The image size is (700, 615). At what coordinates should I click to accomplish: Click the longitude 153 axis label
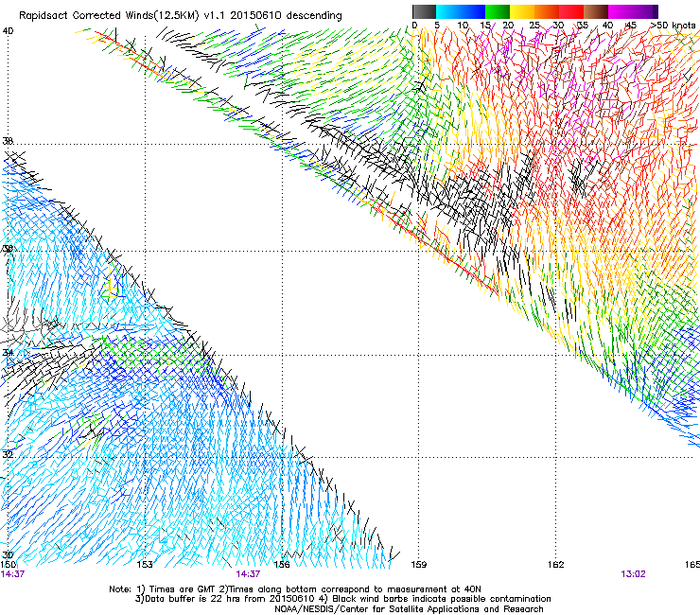click(145, 565)
